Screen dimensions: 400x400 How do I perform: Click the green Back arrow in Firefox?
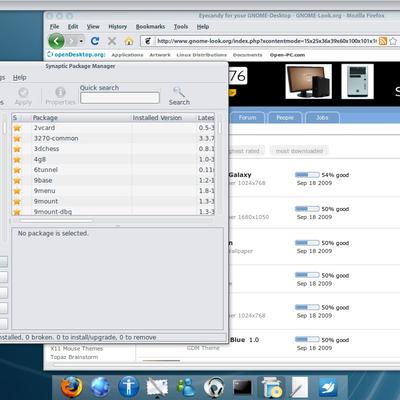point(56,41)
